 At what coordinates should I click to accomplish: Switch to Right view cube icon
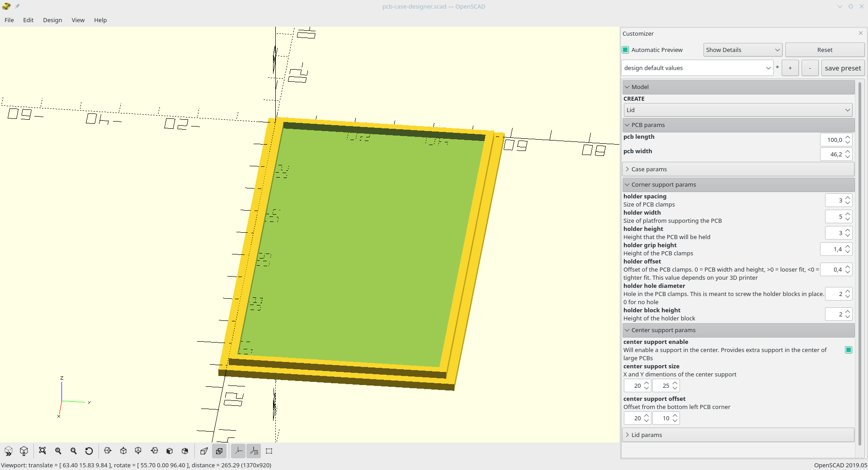(x=108, y=451)
